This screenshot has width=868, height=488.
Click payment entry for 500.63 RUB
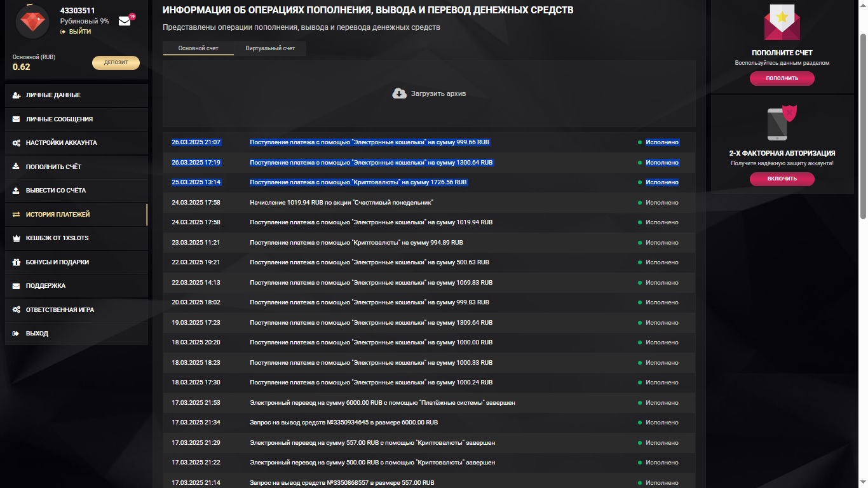pos(369,262)
